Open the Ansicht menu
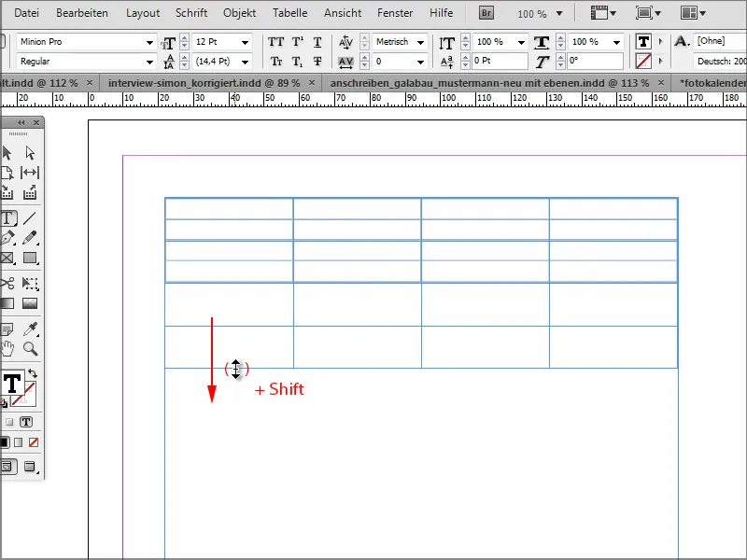747x560 pixels. [343, 13]
